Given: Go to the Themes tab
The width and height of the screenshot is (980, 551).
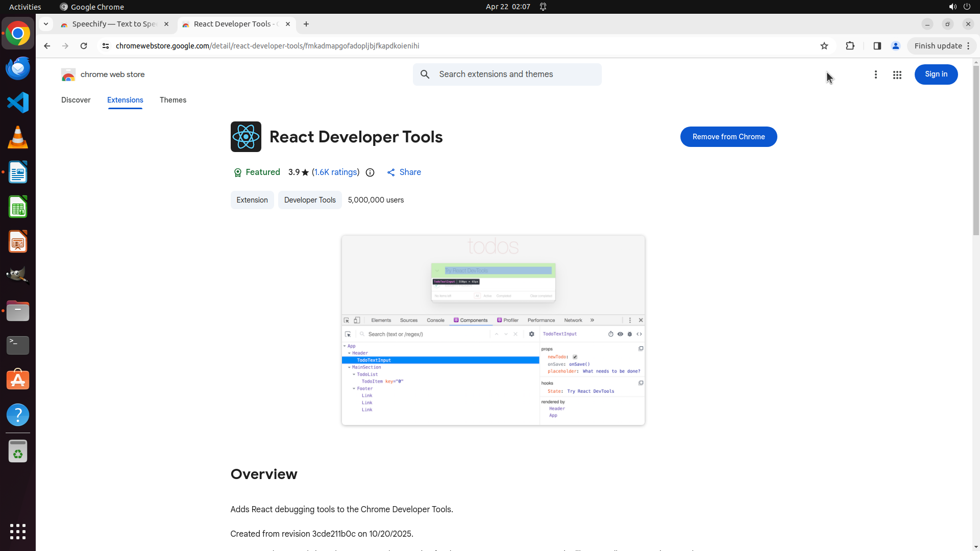Looking at the screenshot, I should tap(173, 100).
